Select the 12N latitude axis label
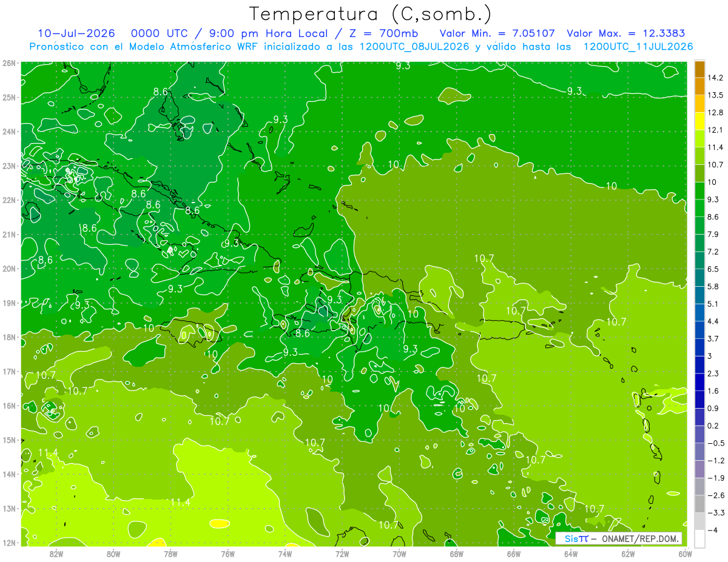 (8, 543)
